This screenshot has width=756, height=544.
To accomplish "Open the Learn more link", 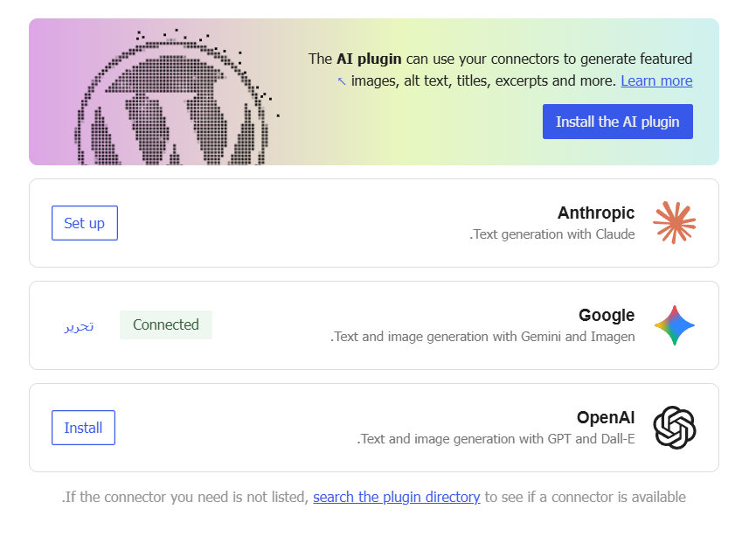I will [x=655, y=81].
